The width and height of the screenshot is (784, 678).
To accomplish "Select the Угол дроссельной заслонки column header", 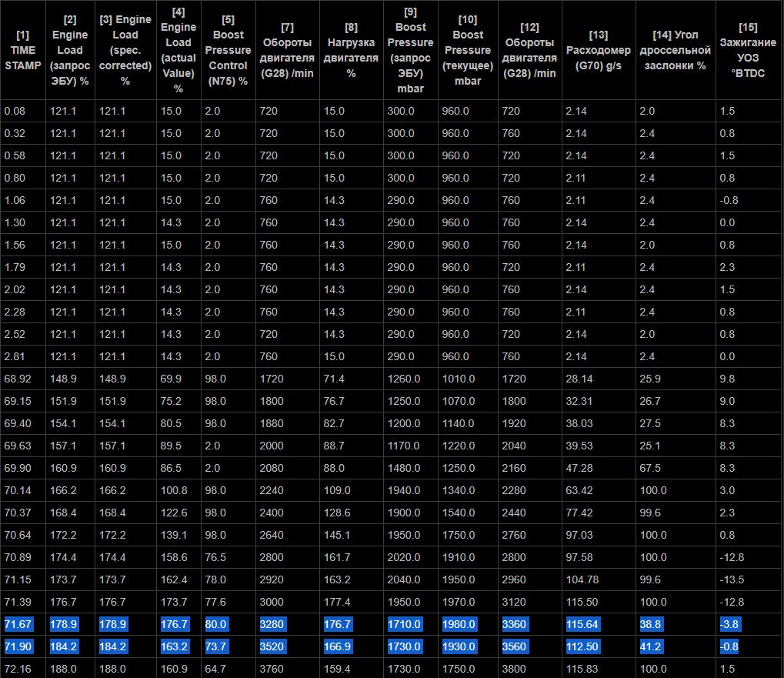I will click(674, 50).
